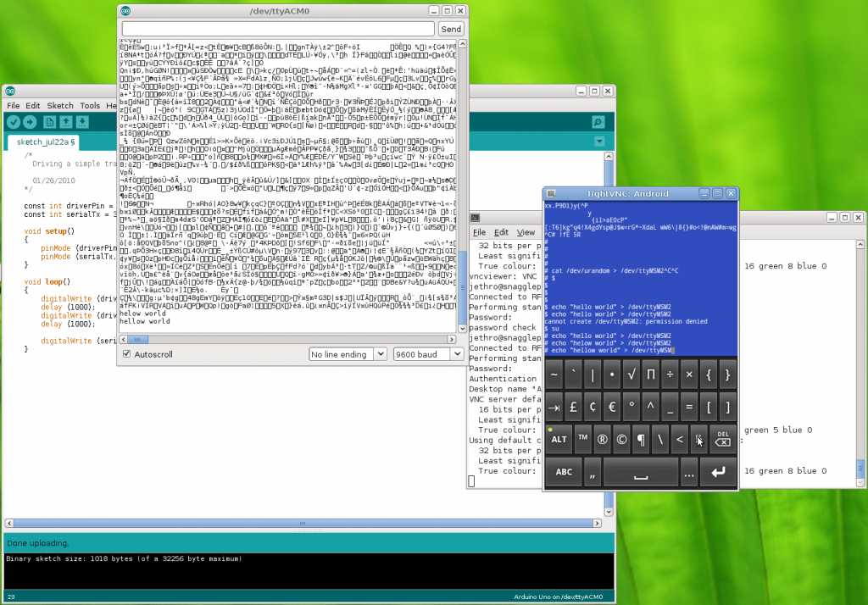Toggle the Autoscroll checkbox
The image size is (868, 605).
point(127,354)
